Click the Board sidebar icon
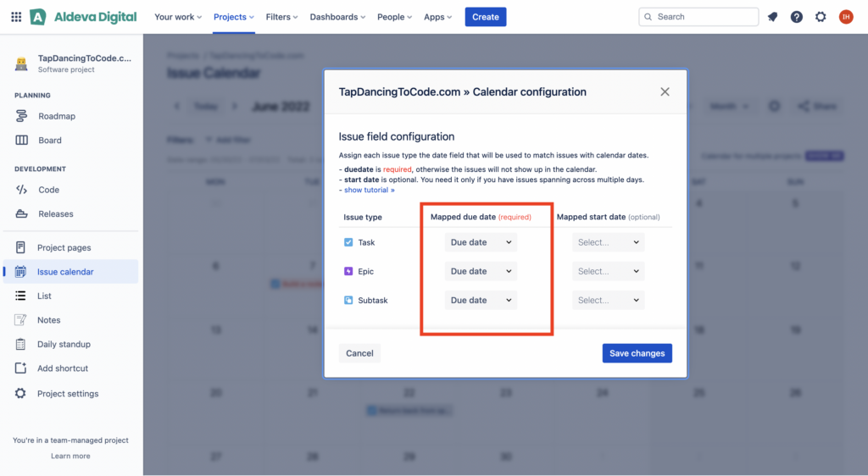The image size is (868, 476). coord(21,141)
